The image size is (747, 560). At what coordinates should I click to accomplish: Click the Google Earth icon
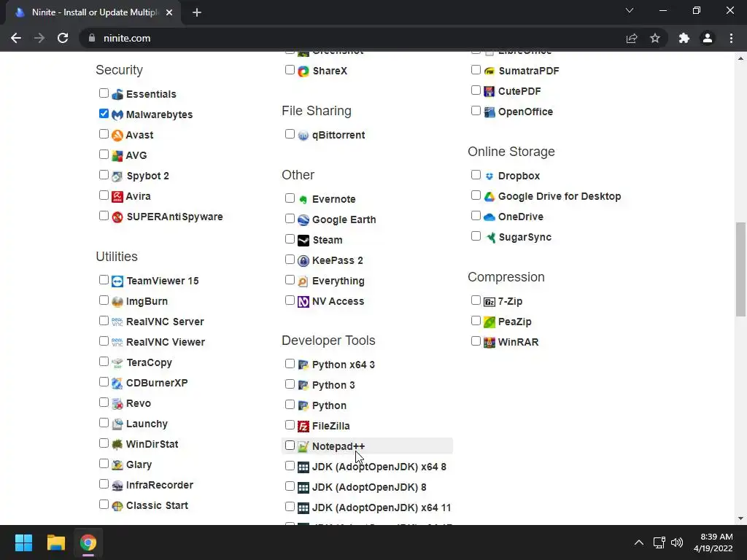tap(303, 219)
